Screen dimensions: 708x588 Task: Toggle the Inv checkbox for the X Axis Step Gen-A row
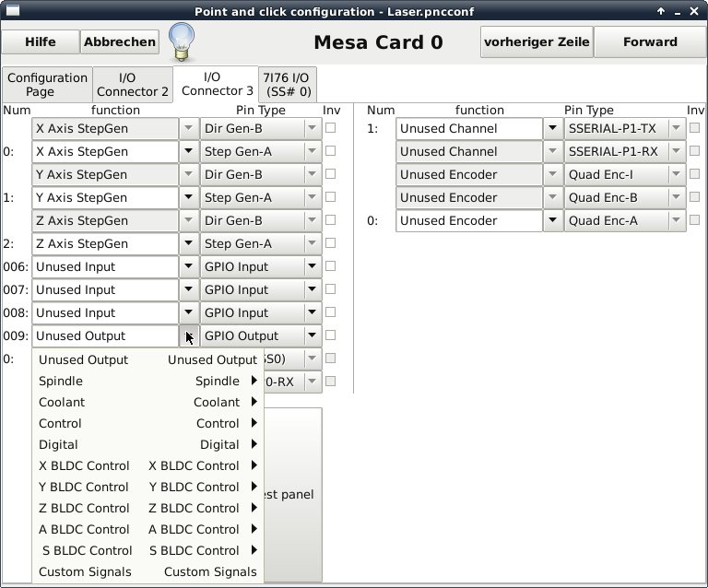pos(331,151)
